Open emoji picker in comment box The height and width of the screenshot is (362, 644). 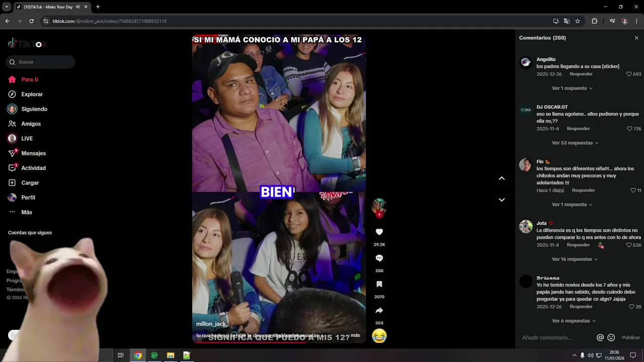tap(611, 337)
